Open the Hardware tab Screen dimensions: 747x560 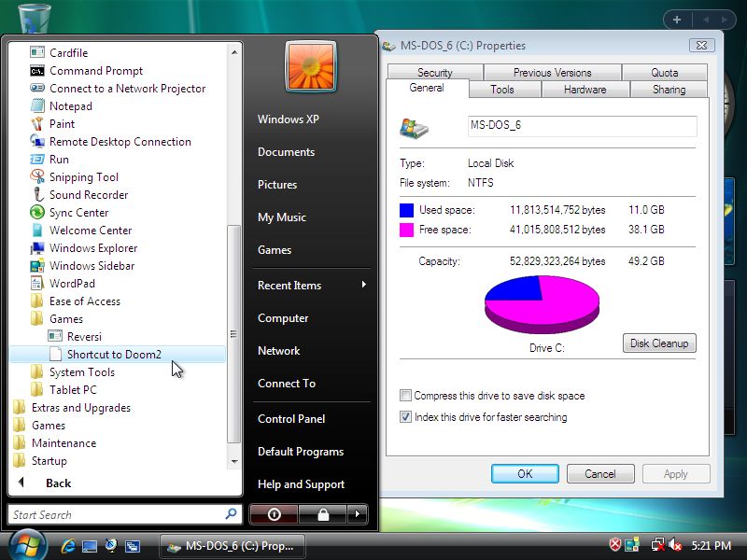585,90
